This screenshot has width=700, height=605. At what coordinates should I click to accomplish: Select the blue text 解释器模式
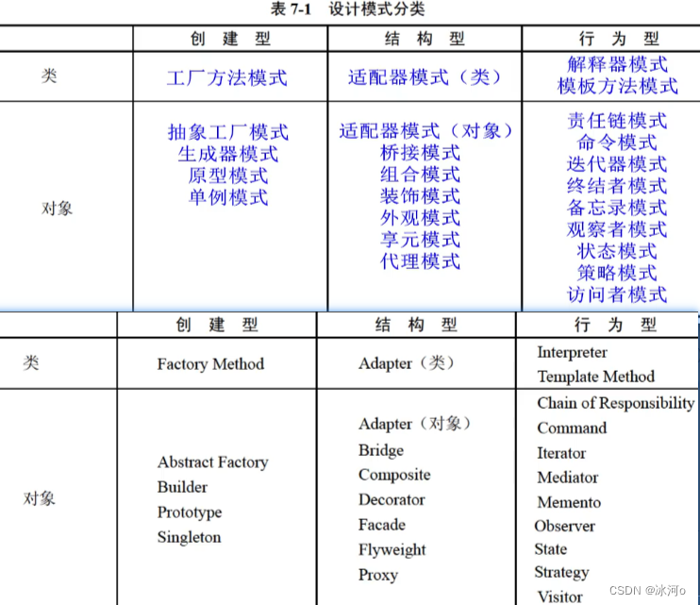(x=617, y=65)
